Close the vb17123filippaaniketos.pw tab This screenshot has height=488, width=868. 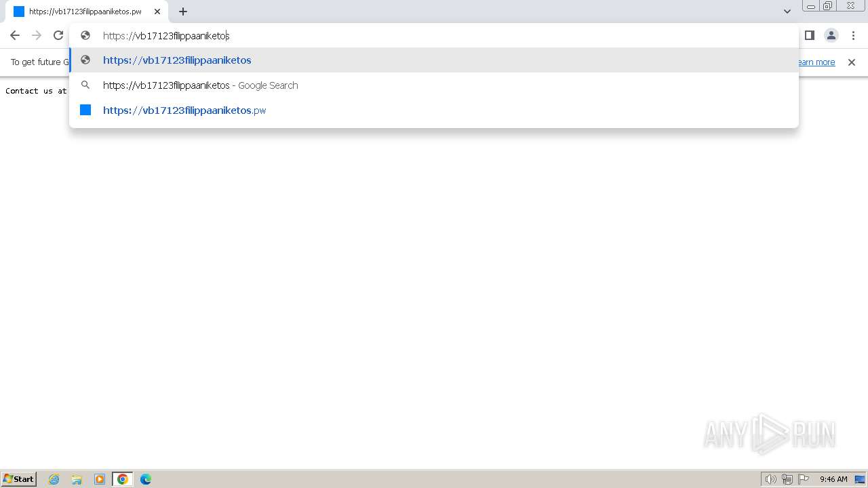(157, 12)
